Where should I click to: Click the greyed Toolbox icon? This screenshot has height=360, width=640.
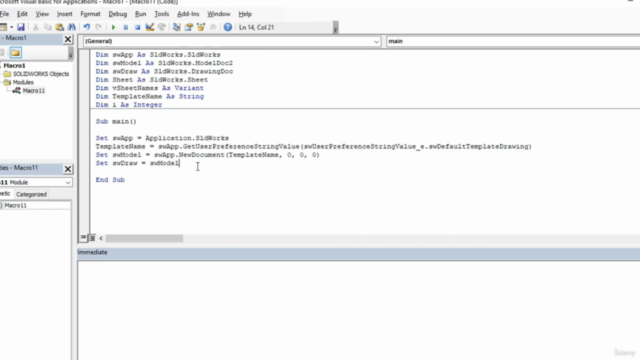point(213,27)
